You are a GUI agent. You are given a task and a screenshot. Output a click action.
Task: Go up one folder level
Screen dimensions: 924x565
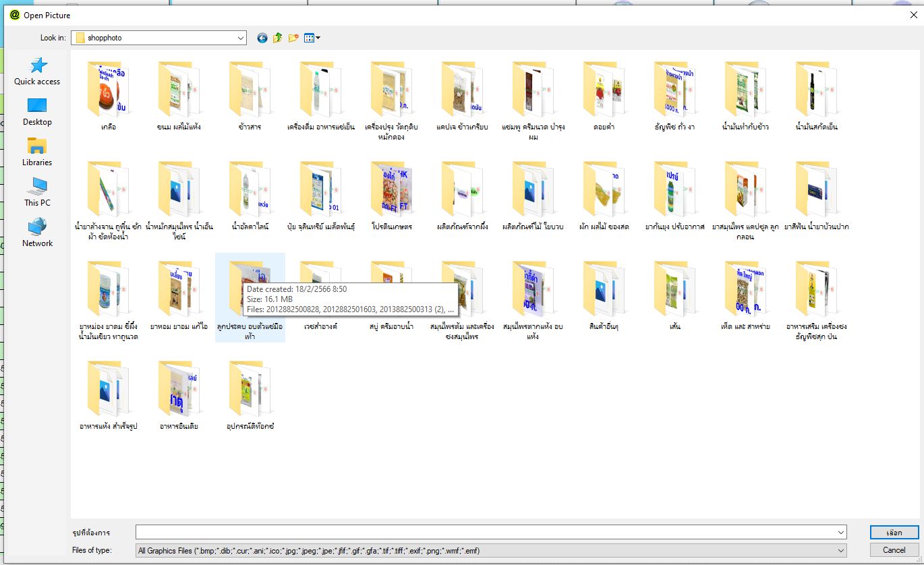pos(278,38)
